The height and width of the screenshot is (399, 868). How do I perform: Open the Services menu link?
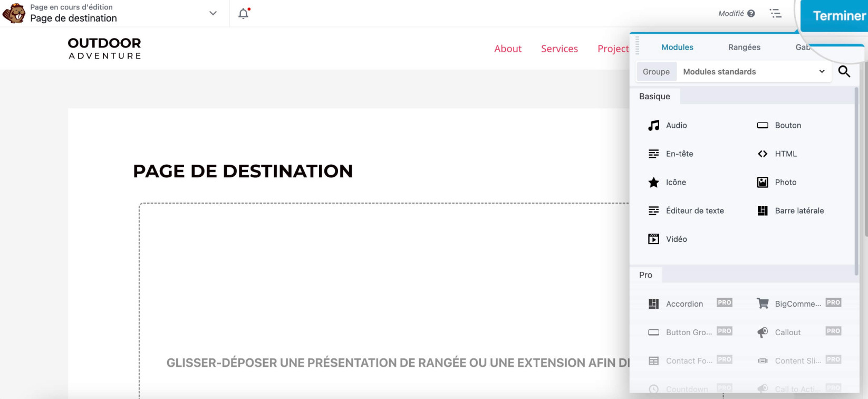pyautogui.click(x=560, y=49)
